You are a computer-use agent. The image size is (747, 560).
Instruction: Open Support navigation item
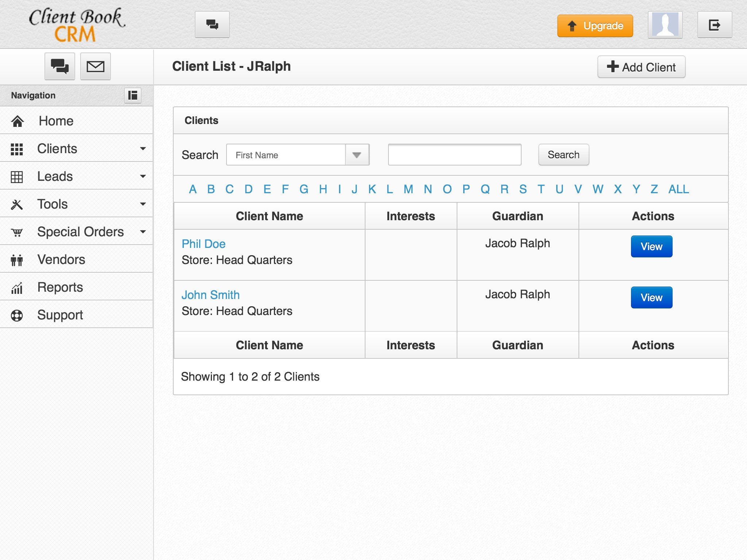(76, 315)
